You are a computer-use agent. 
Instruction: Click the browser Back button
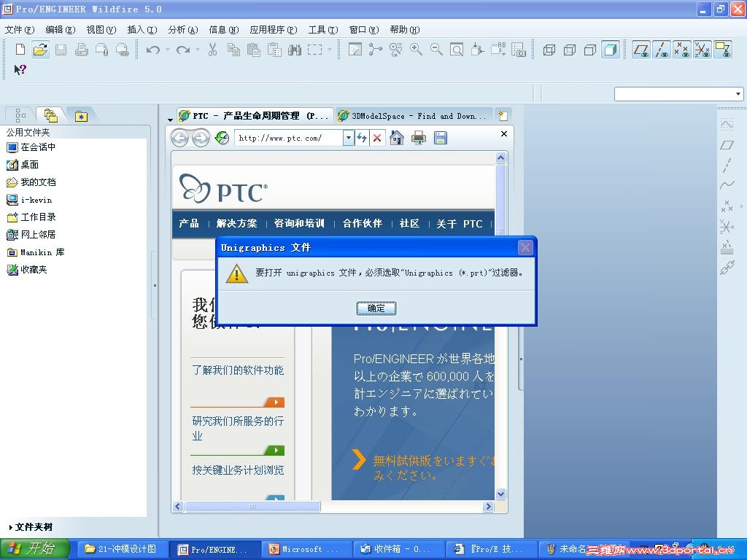179,138
